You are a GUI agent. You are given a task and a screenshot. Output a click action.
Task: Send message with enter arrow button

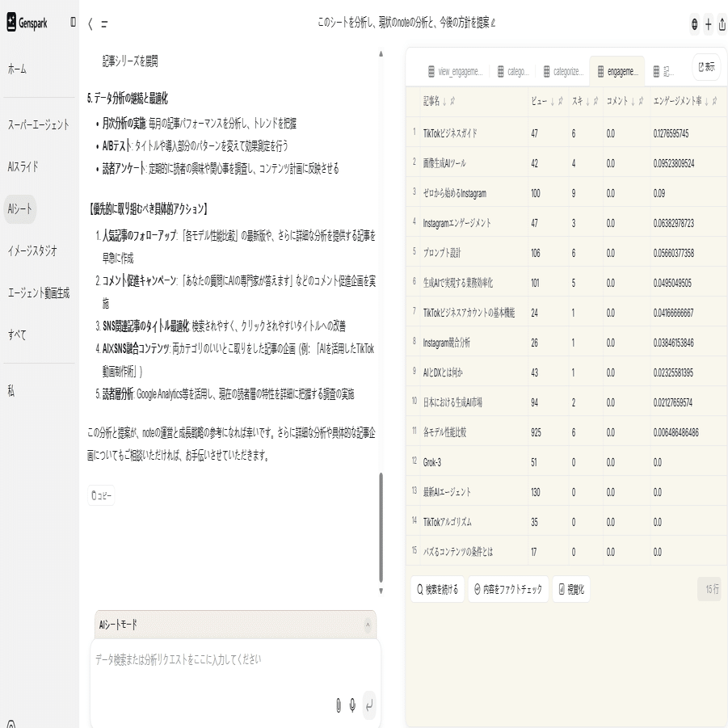369,705
